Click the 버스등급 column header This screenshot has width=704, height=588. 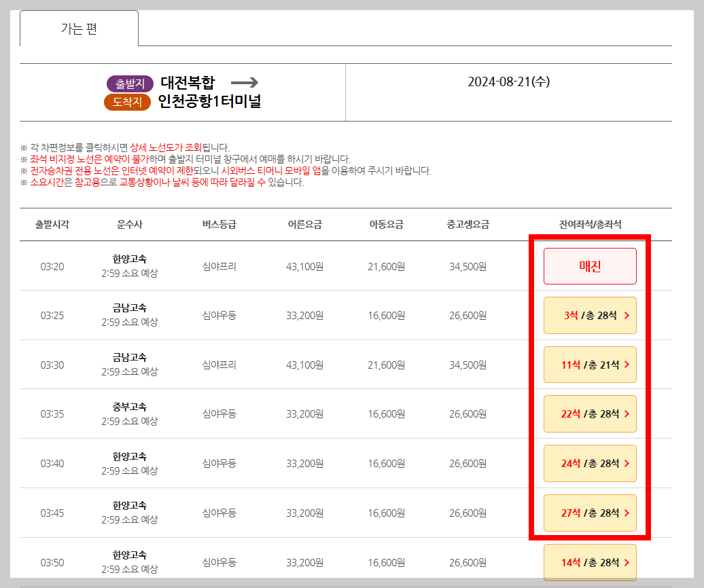click(x=219, y=224)
